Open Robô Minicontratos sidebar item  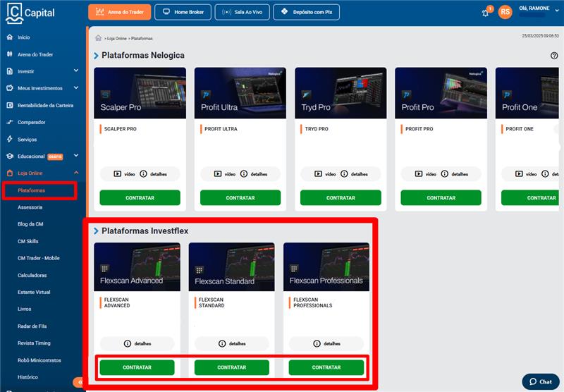point(39,360)
